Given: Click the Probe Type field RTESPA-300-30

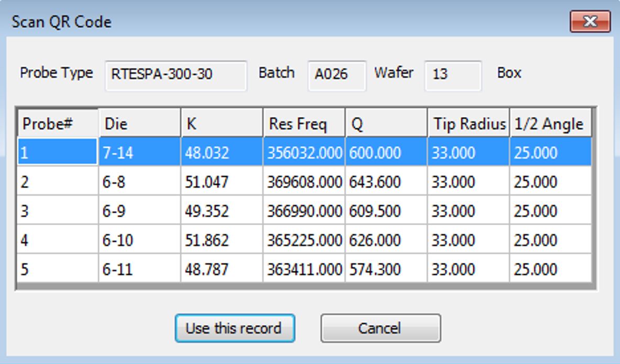Looking at the screenshot, I should pos(176,74).
